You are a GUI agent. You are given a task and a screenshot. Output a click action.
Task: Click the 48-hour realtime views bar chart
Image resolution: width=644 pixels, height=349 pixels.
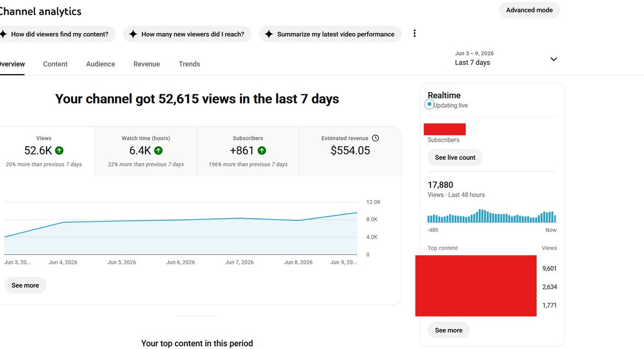tap(492, 216)
